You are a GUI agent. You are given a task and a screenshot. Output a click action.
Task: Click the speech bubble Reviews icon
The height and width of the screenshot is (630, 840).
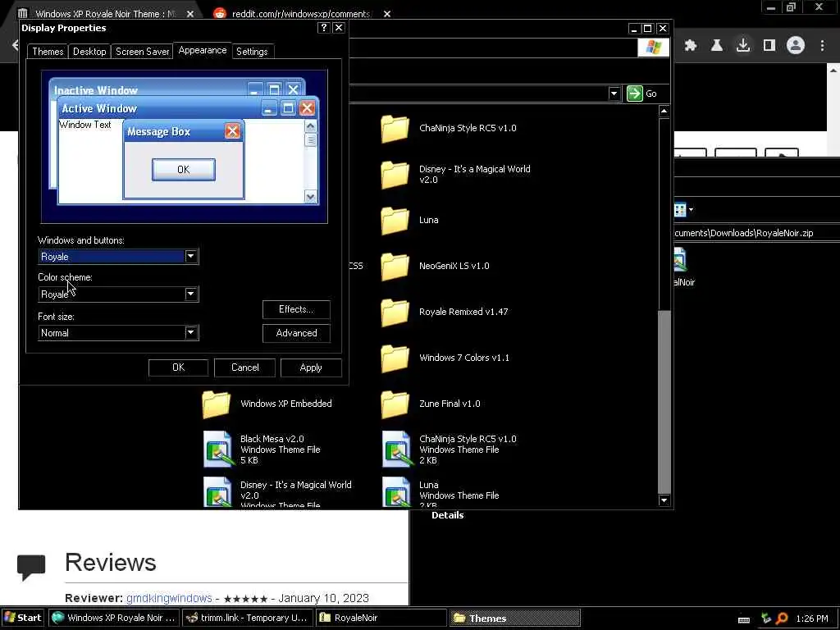pos(31,568)
